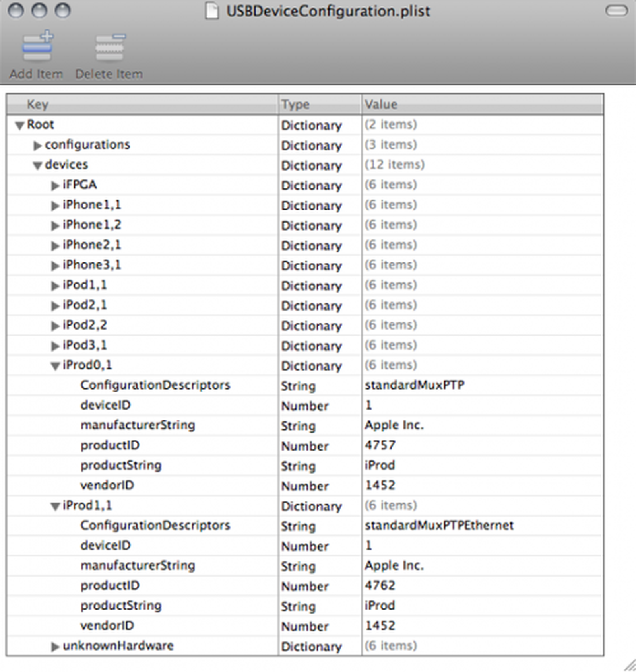Click the window resize grip corner
This screenshot has width=636, height=672.
point(629,665)
